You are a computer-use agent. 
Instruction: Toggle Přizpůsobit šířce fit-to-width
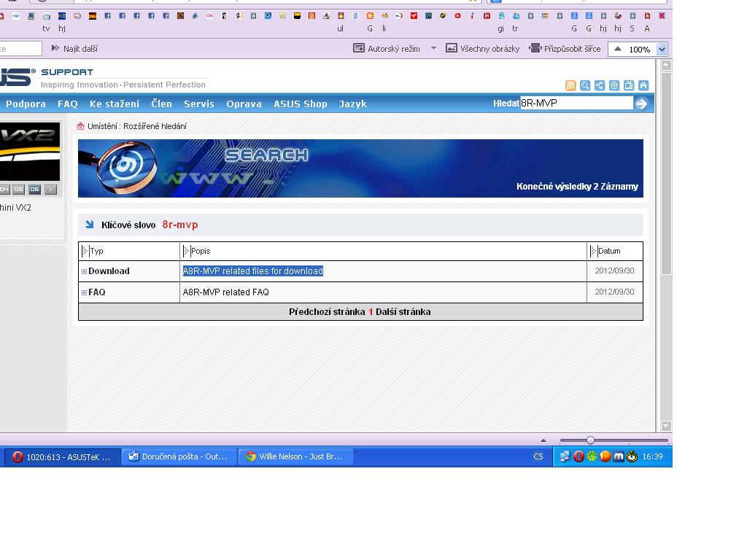coord(565,49)
